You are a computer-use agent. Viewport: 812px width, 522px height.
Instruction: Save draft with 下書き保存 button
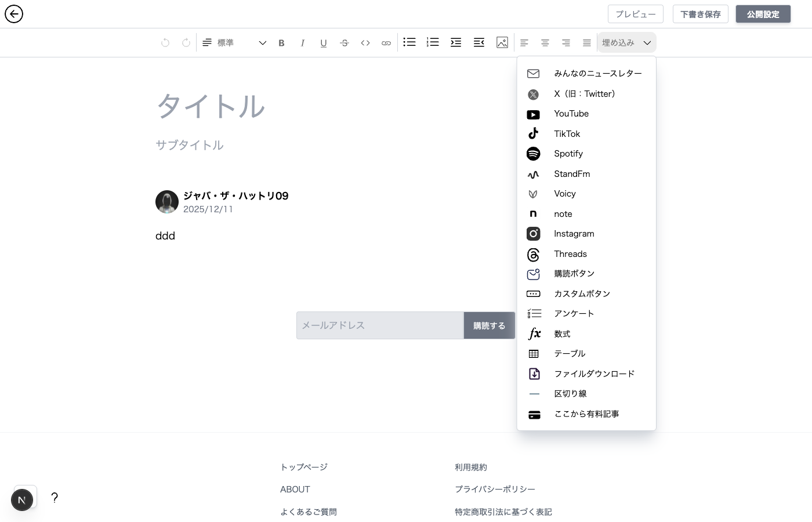point(700,14)
